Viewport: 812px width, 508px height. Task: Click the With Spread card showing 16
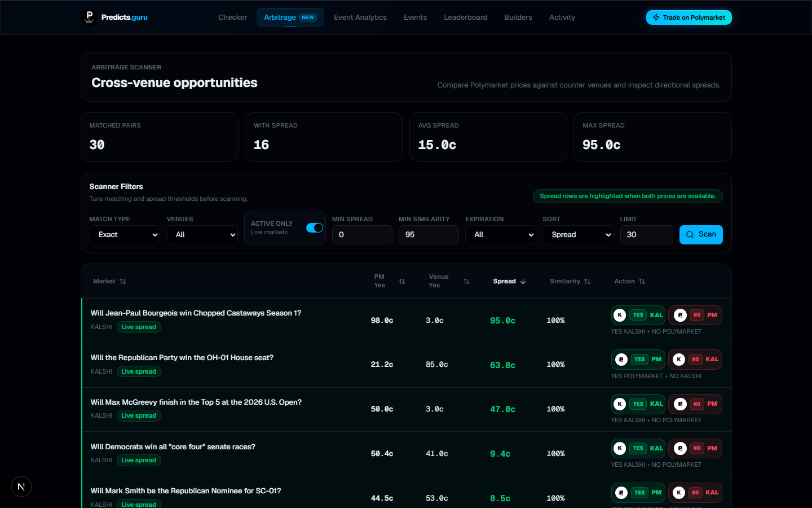[324, 137]
